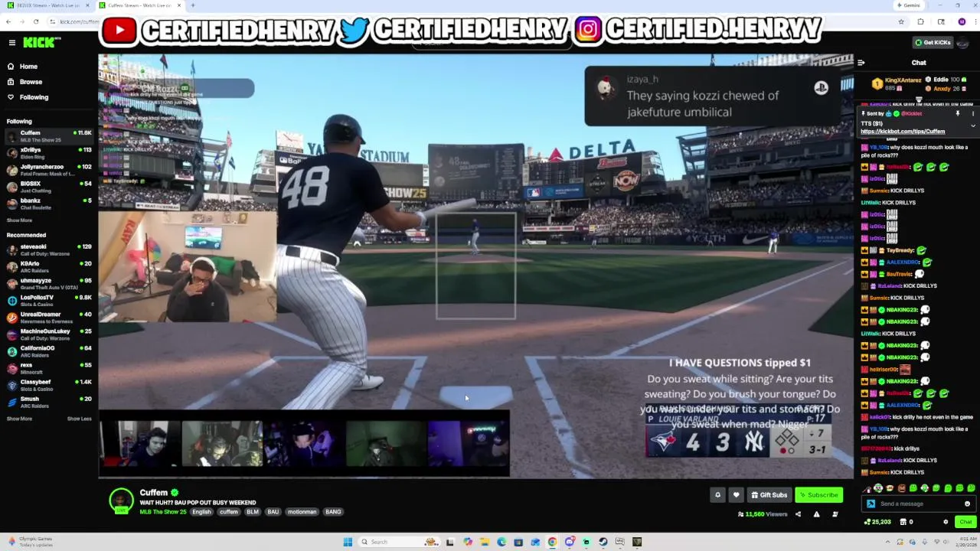Show more followed channels
Image resolution: width=980 pixels, height=551 pixels.
pyautogui.click(x=19, y=220)
